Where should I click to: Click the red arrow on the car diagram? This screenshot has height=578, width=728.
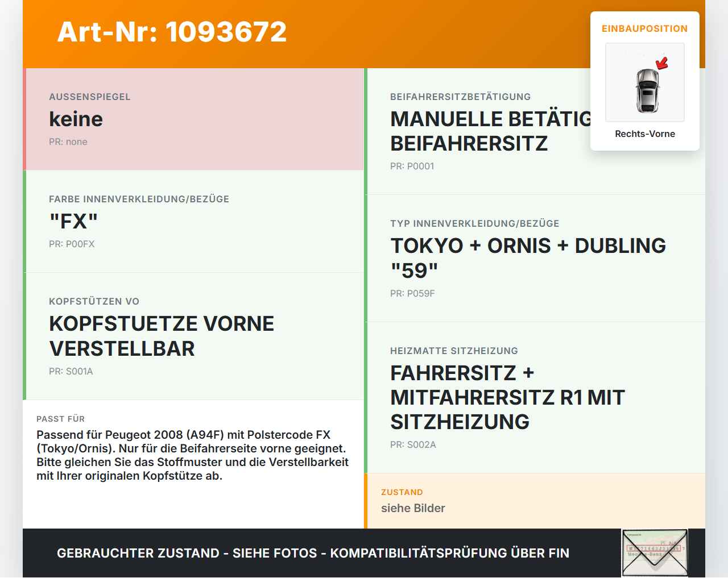(662, 63)
